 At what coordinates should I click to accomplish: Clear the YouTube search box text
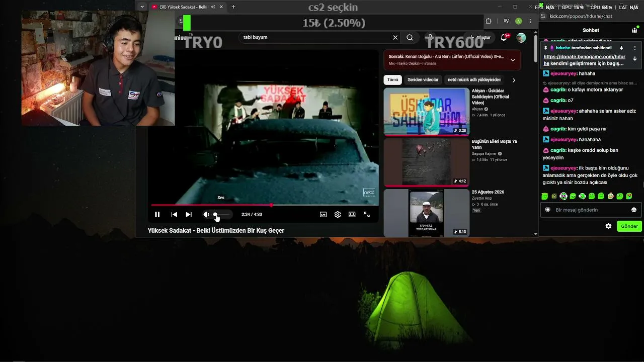(x=395, y=37)
